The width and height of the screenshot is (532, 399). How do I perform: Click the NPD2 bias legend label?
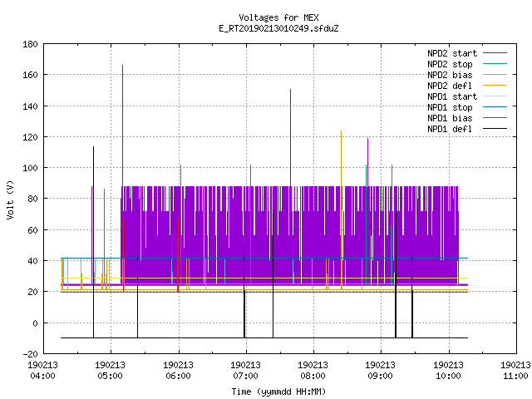click(x=450, y=75)
